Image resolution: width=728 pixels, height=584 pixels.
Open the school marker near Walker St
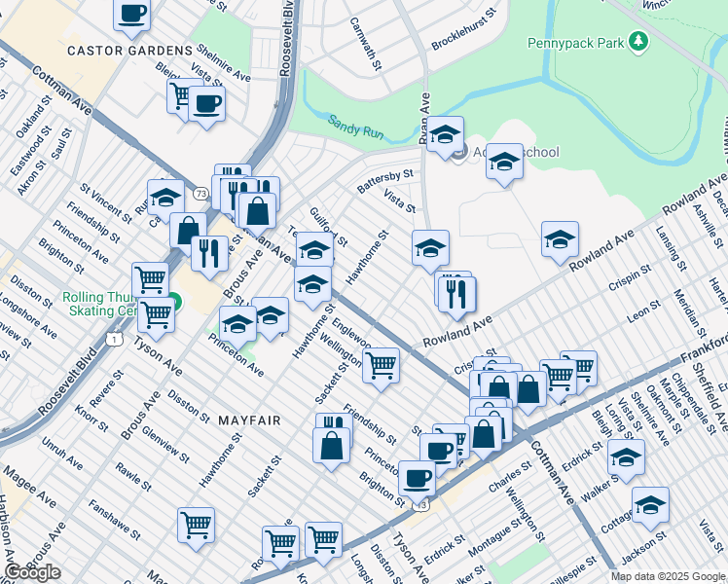[x=627, y=460]
